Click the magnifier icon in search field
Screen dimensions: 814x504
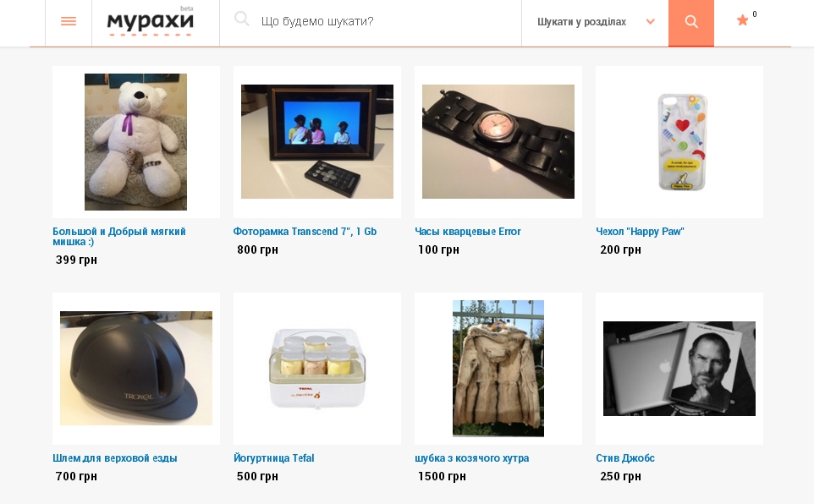tap(241, 19)
